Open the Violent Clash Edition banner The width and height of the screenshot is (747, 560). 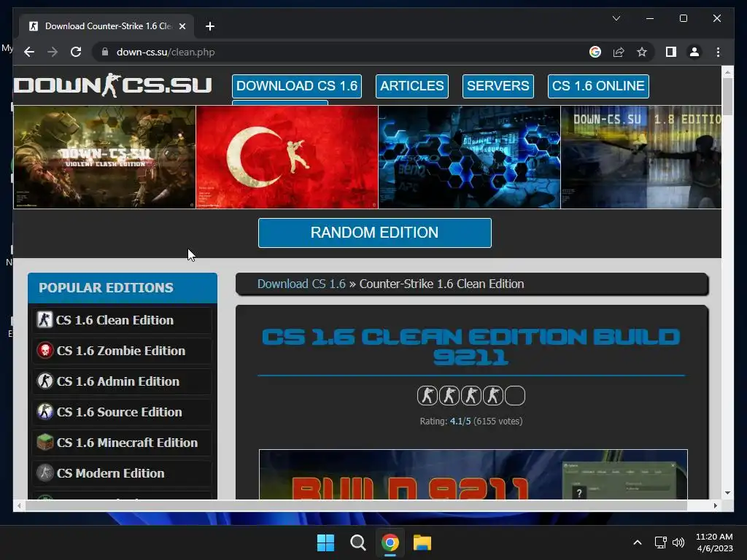point(104,157)
